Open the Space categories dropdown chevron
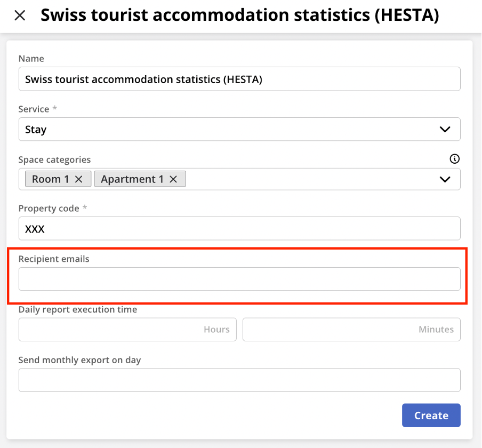This screenshot has width=482, height=448. (445, 179)
